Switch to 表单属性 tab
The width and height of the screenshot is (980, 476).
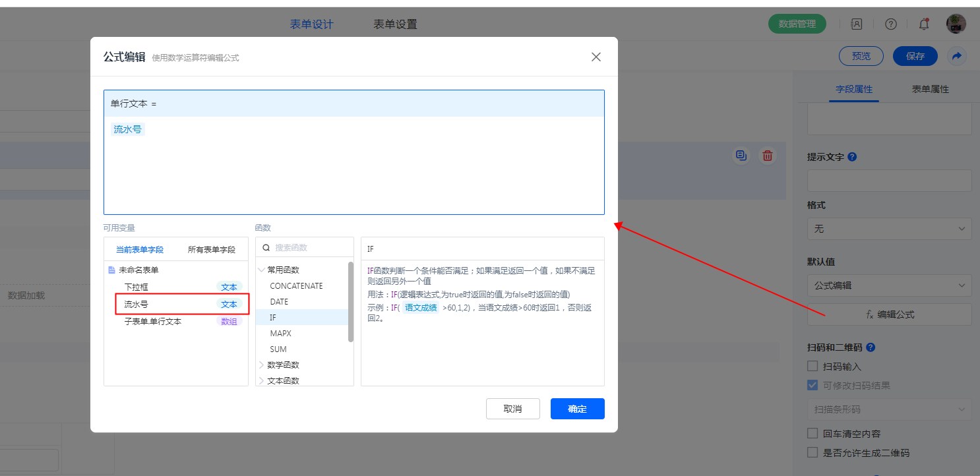[x=930, y=89]
